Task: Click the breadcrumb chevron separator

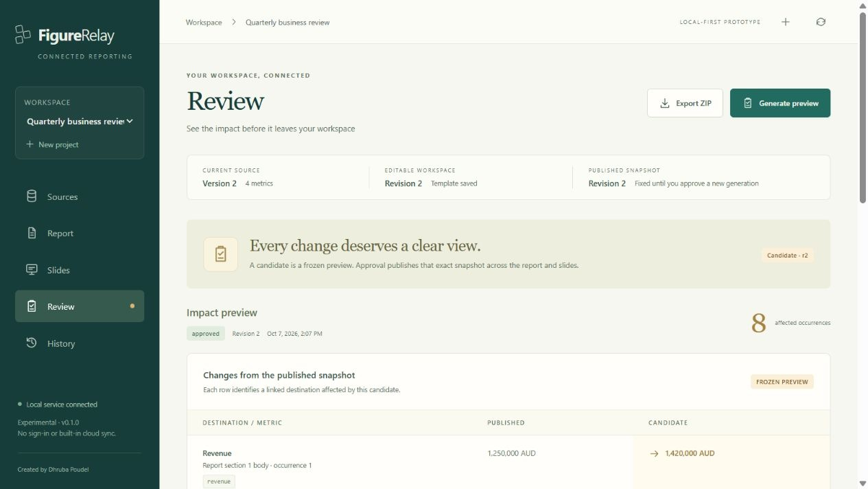Action: click(x=234, y=22)
